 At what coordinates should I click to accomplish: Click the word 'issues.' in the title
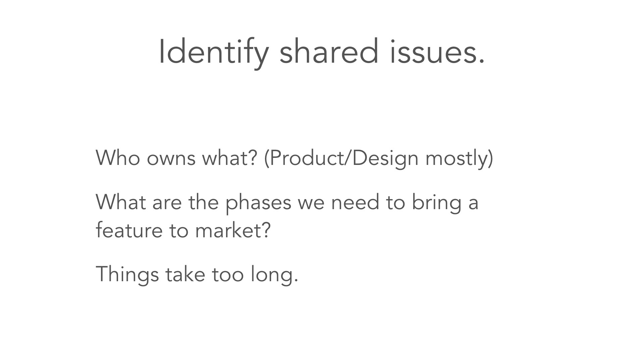437,51
